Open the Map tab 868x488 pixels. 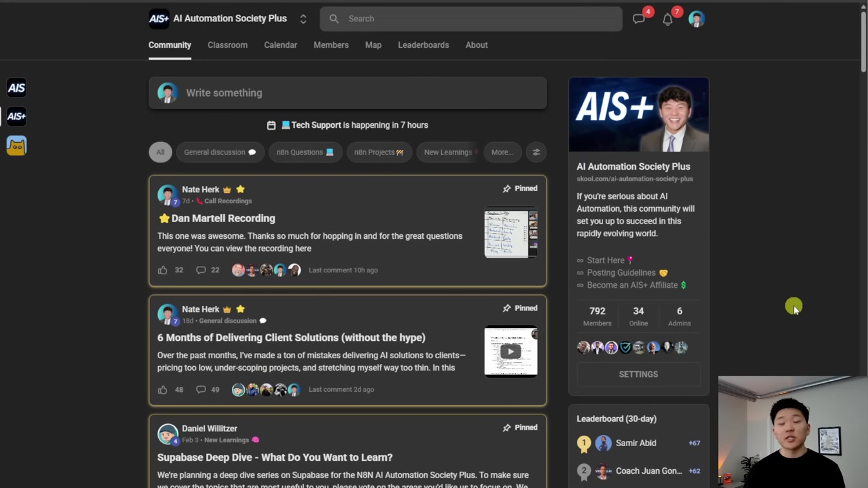point(373,45)
